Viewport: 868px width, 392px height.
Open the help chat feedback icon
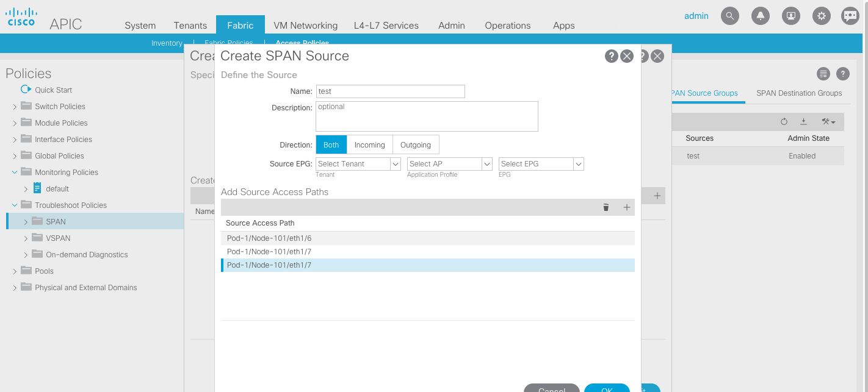[850, 16]
